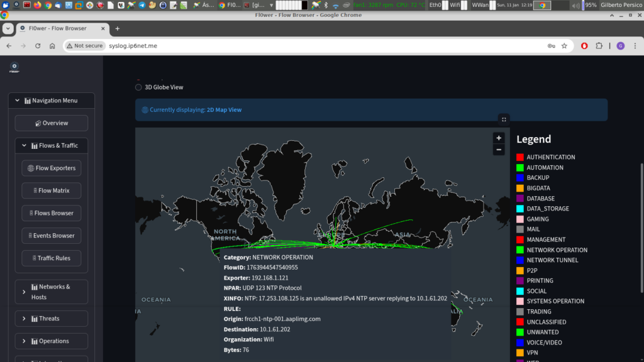The height and width of the screenshot is (362, 644).
Task: Open the password manager key icon
Action: point(551,46)
